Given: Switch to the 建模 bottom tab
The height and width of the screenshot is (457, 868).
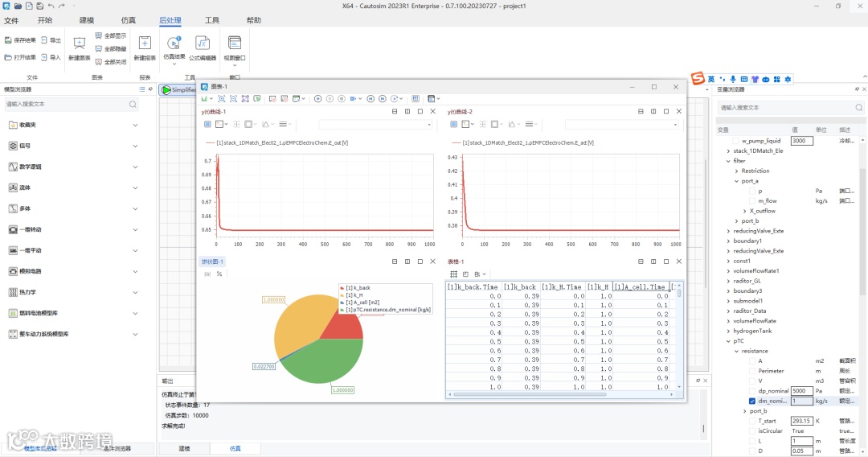Looking at the screenshot, I should [x=184, y=448].
